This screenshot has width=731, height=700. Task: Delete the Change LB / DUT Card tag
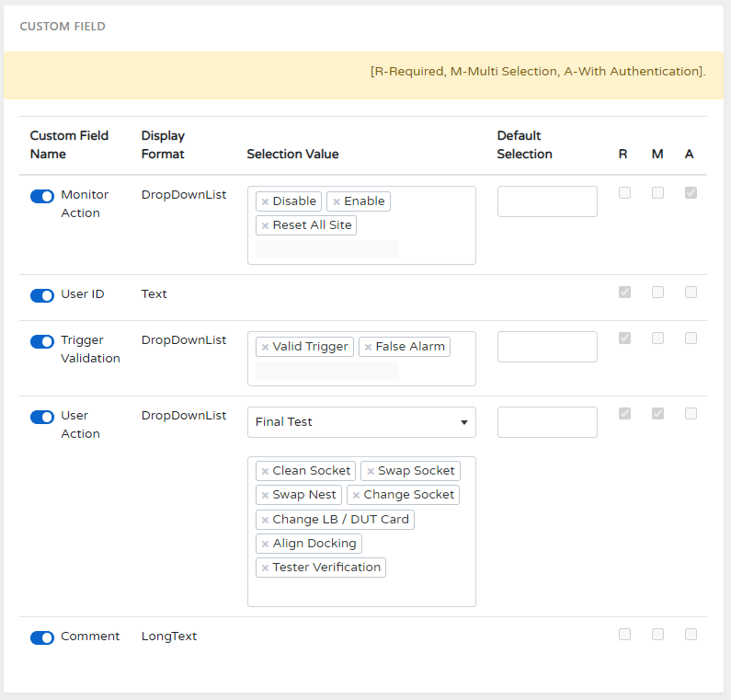point(265,520)
